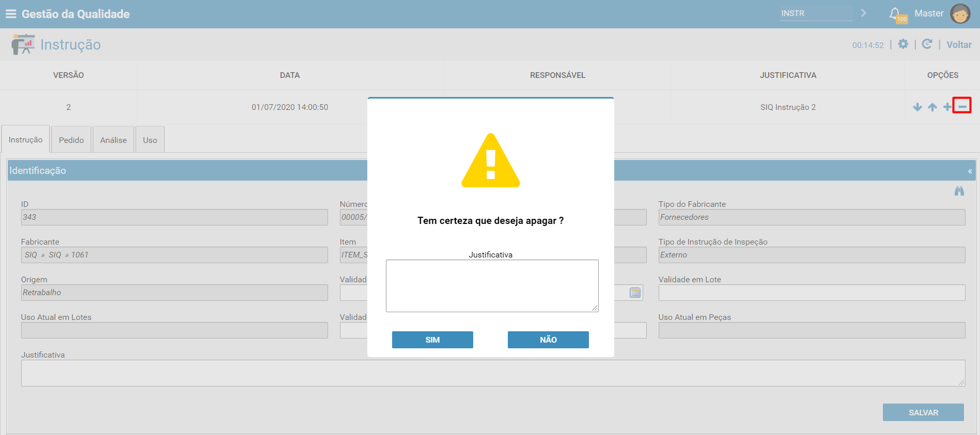Click the plus icon in the options column
Image resolution: width=980 pixels, height=435 pixels.
coord(947,107)
